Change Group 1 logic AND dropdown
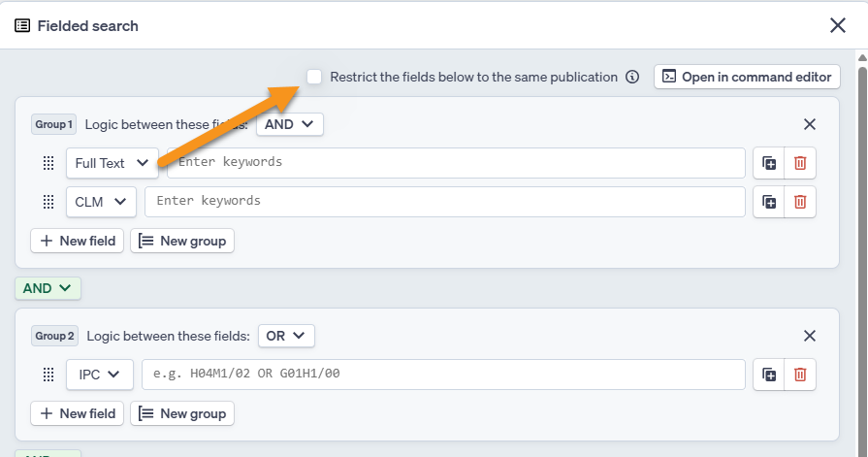Image resolution: width=868 pixels, height=457 pixels. (x=290, y=124)
